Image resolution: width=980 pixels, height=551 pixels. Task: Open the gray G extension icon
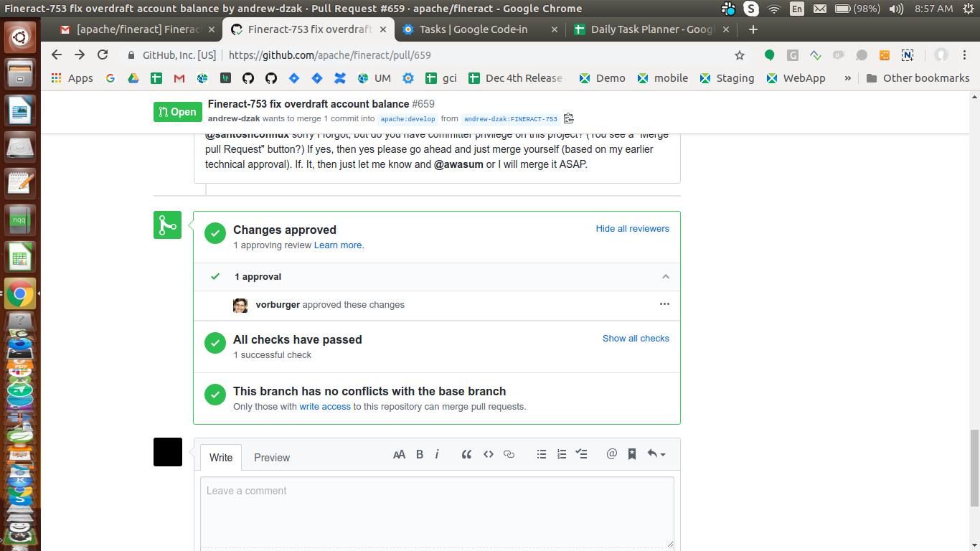tap(793, 55)
